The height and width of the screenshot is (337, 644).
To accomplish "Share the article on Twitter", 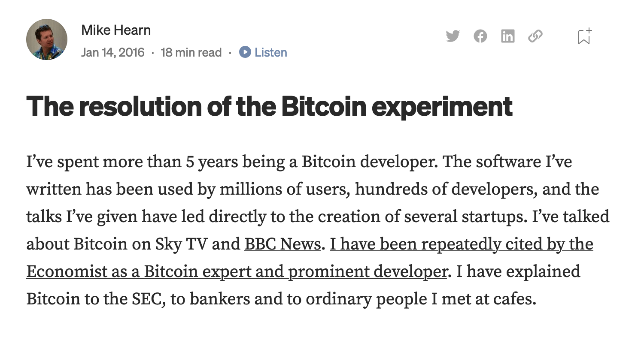I will point(453,36).
